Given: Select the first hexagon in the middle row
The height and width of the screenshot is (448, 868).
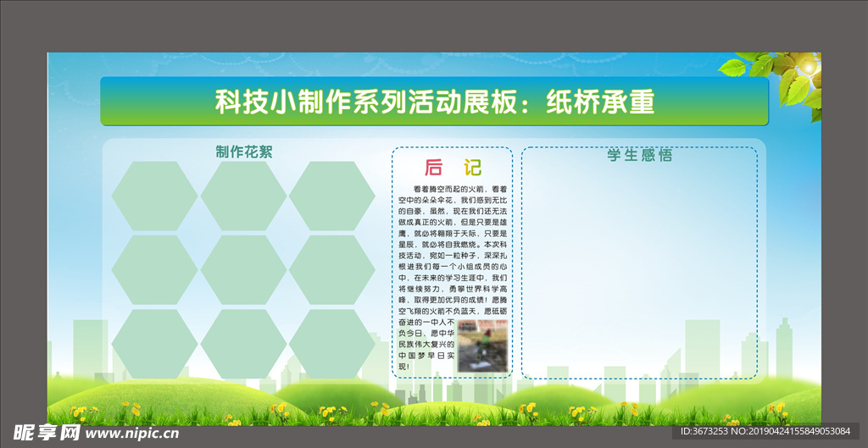Looking at the screenshot, I should pyautogui.click(x=154, y=270).
